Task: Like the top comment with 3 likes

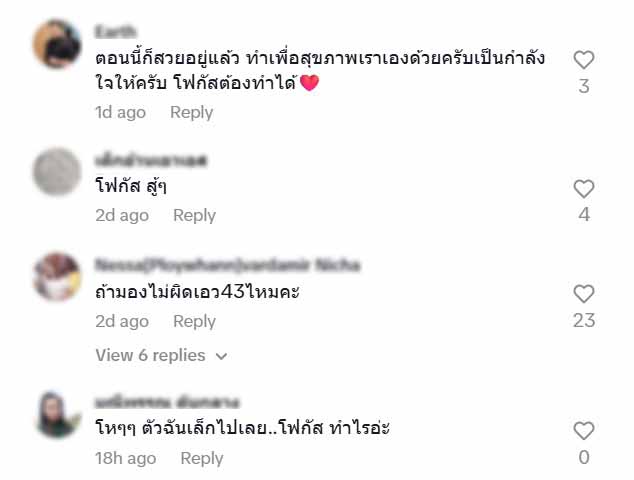Action: (583, 60)
